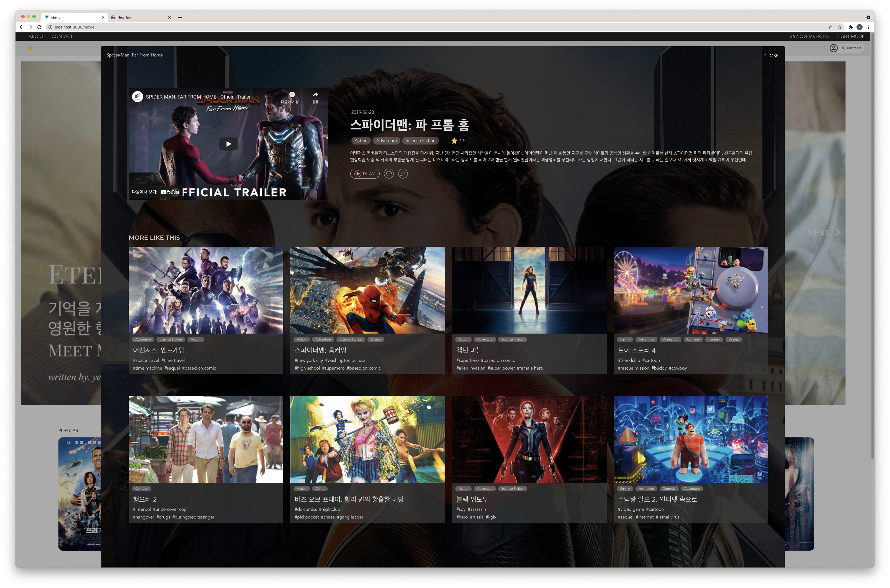Viewport: 890px width, 588px height.
Task: Click the share page icon in address bar
Action: click(830, 27)
